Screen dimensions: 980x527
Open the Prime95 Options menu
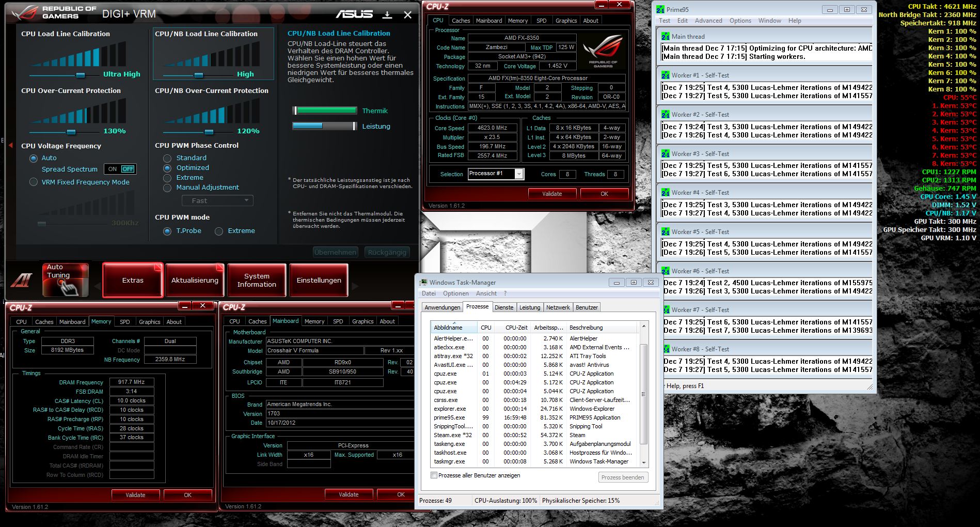740,21
